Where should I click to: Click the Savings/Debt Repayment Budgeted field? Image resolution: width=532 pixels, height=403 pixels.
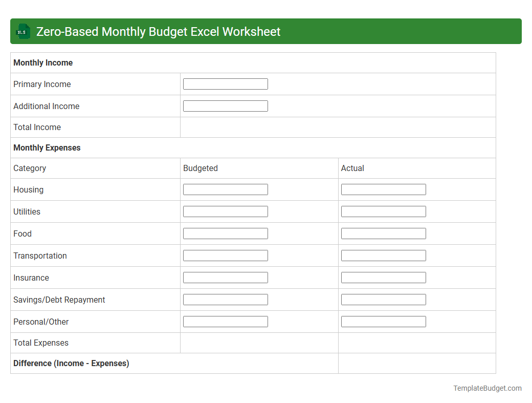click(x=225, y=299)
